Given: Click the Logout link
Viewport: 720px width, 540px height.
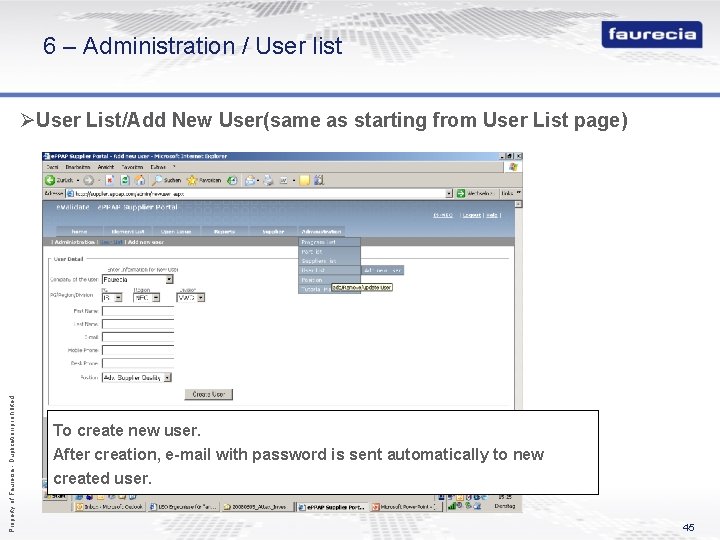Looking at the screenshot, I should coord(471,215).
